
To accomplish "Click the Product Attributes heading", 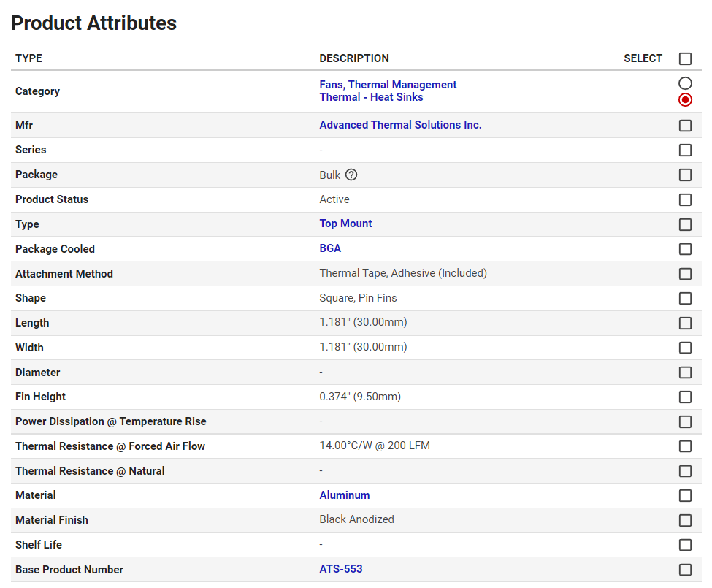I will [93, 23].
